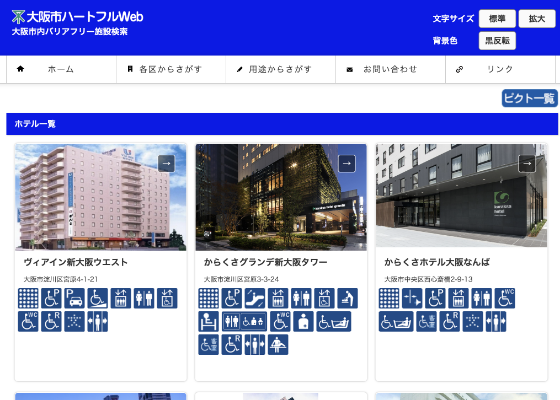The width and height of the screenshot is (560, 400).
Task: Click men/women toilet icon under からくさホテル大阪なんば
Action: click(x=482, y=298)
